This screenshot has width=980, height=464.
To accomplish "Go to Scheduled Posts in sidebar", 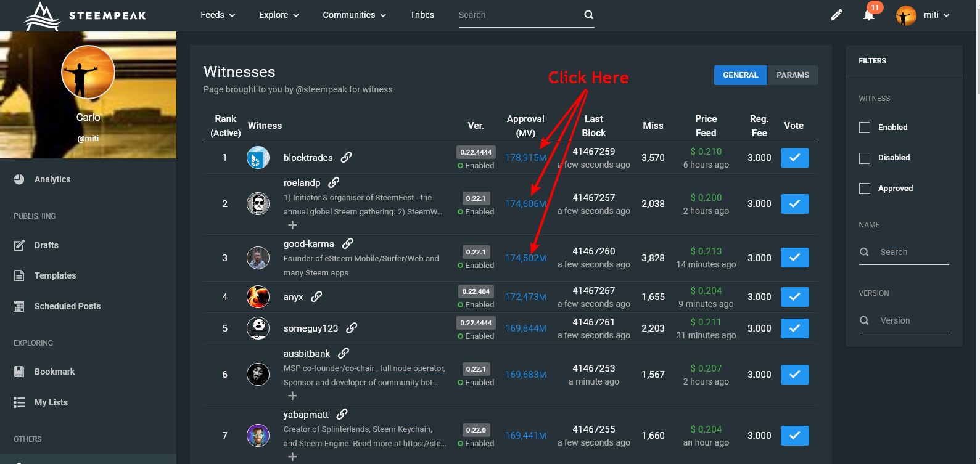I will 67,306.
